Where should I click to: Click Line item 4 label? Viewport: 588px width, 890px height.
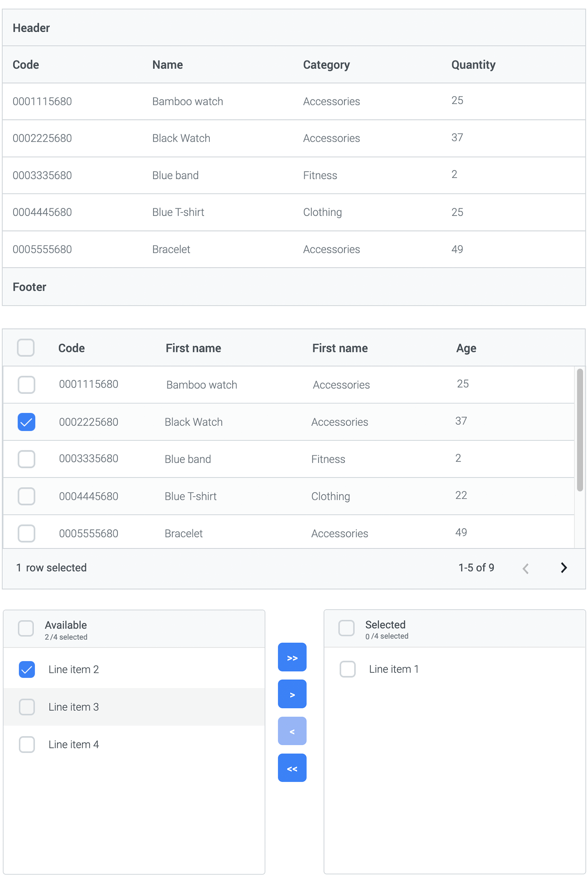[74, 744]
